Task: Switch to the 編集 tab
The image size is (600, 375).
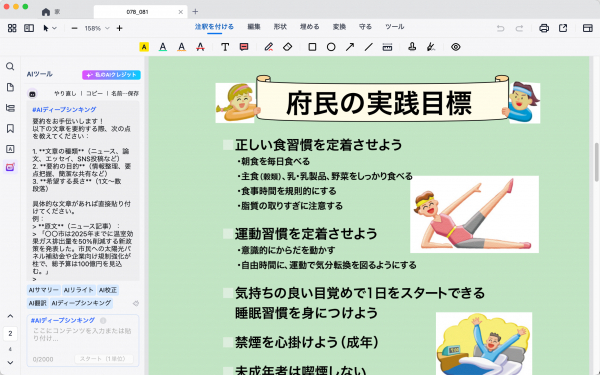Action: click(x=254, y=27)
